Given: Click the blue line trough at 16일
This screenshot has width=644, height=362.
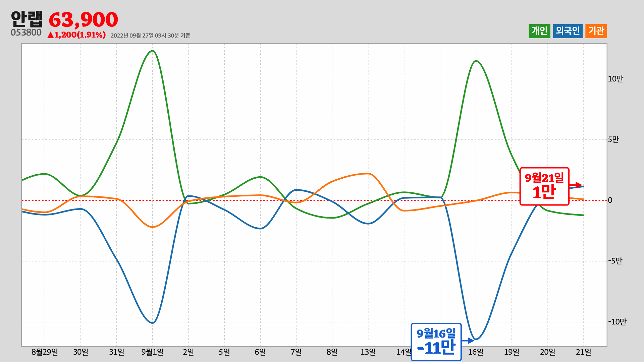Looking at the screenshot, I should (476, 339).
